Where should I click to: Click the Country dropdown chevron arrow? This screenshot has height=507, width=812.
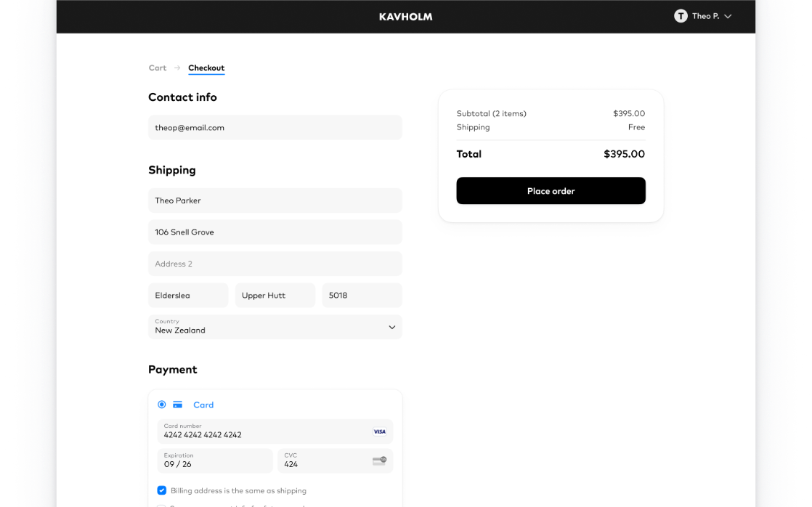pos(391,327)
